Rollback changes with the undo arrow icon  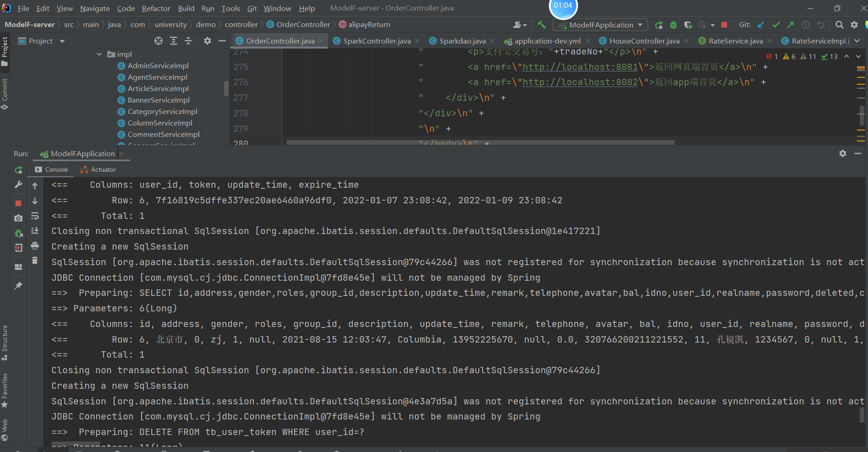tap(821, 25)
